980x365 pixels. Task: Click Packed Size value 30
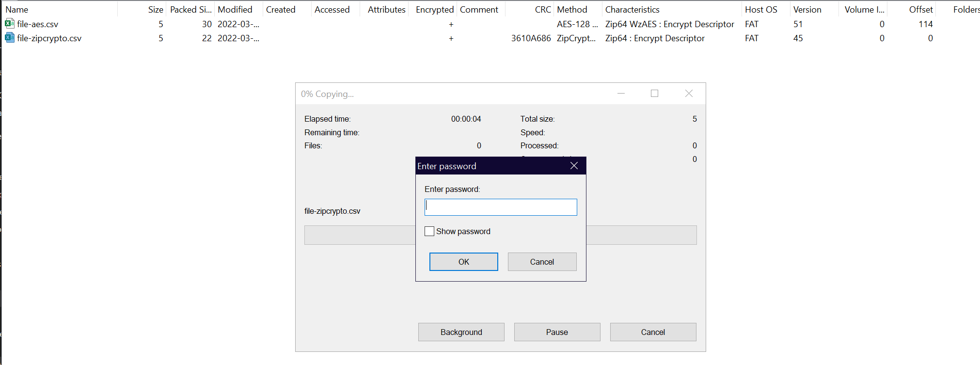click(x=207, y=24)
